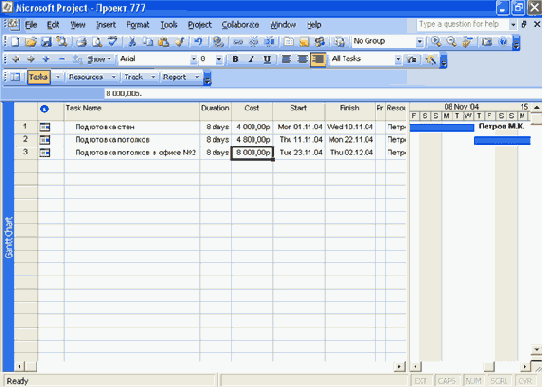The image size is (542, 387).
Task: Run the spelling check
Action: (112, 42)
